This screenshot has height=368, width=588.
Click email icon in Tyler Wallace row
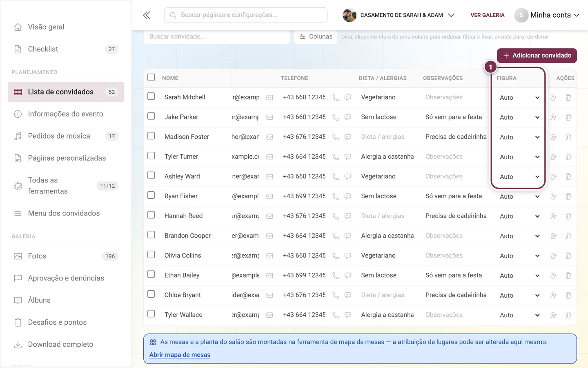click(269, 315)
